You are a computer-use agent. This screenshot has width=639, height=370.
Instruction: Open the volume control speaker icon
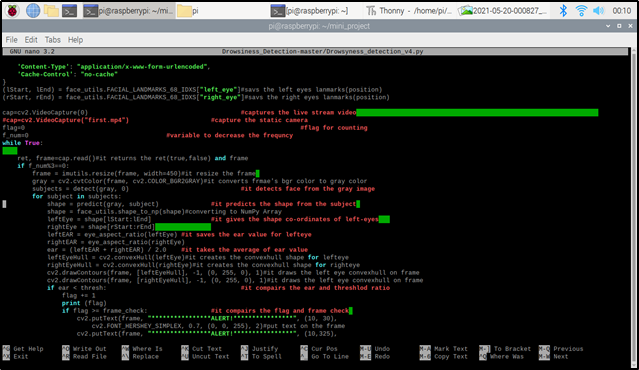tap(598, 11)
